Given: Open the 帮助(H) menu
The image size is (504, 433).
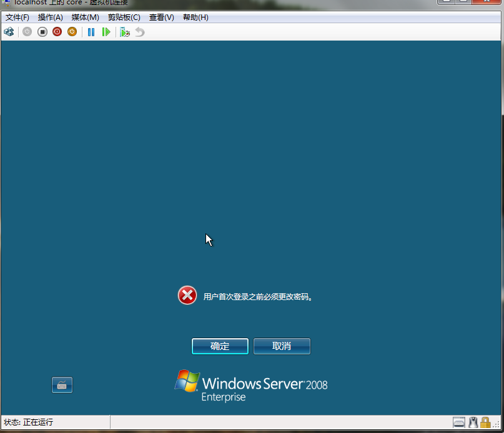Looking at the screenshot, I should (195, 17).
